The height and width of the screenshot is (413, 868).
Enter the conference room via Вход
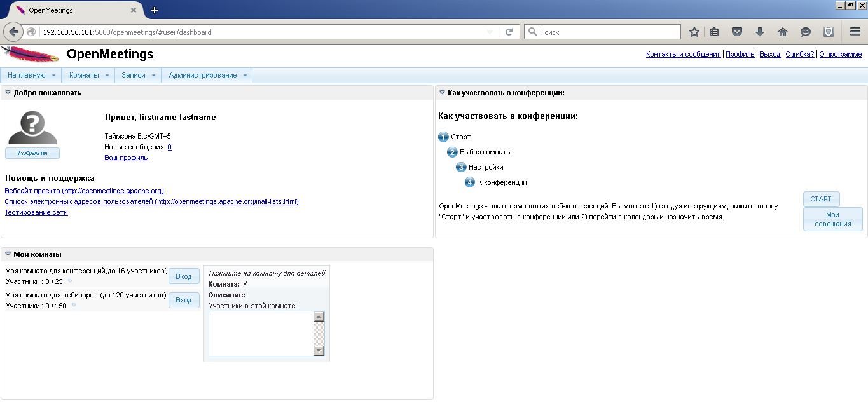coord(184,276)
